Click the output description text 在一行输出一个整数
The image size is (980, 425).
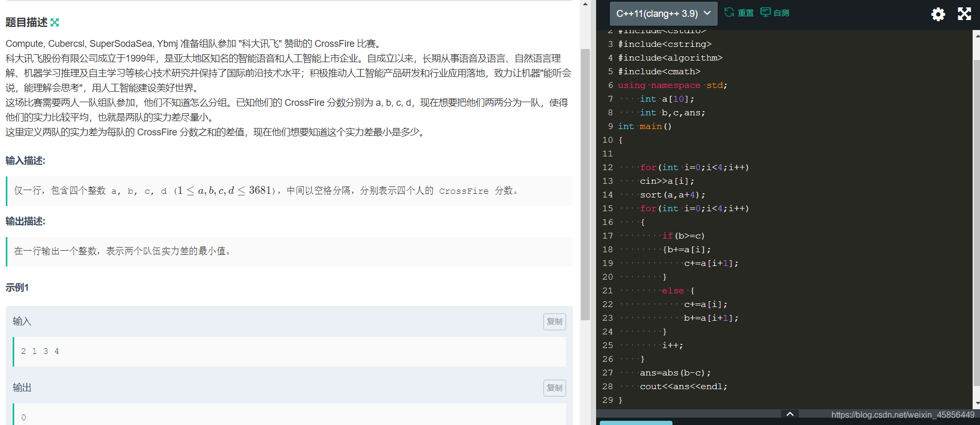point(55,251)
